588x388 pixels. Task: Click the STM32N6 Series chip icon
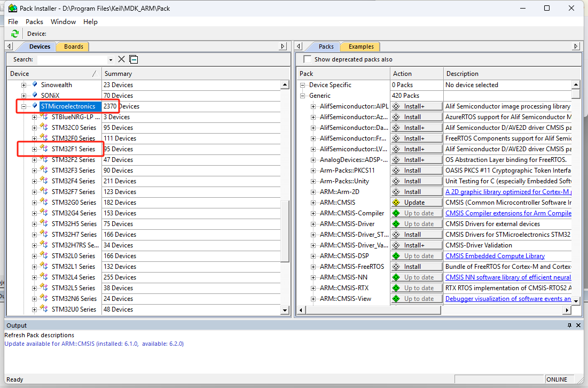coord(44,298)
